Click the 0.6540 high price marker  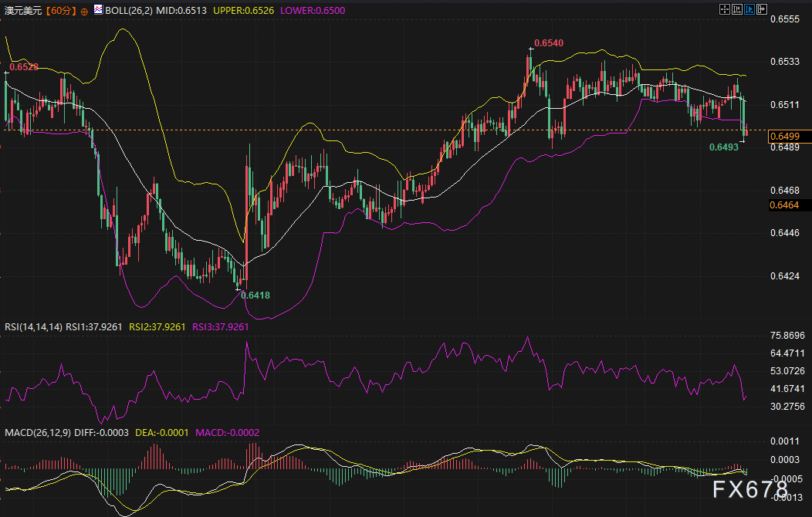tap(548, 42)
